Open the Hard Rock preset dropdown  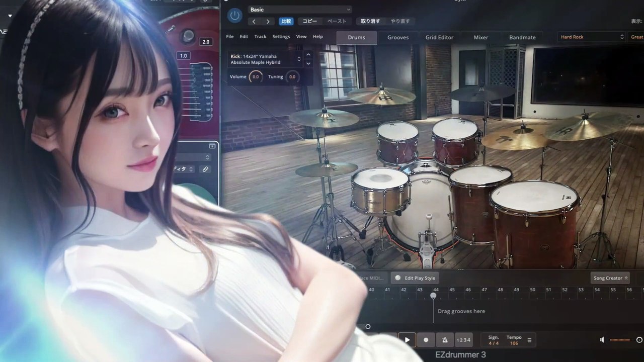(591, 37)
